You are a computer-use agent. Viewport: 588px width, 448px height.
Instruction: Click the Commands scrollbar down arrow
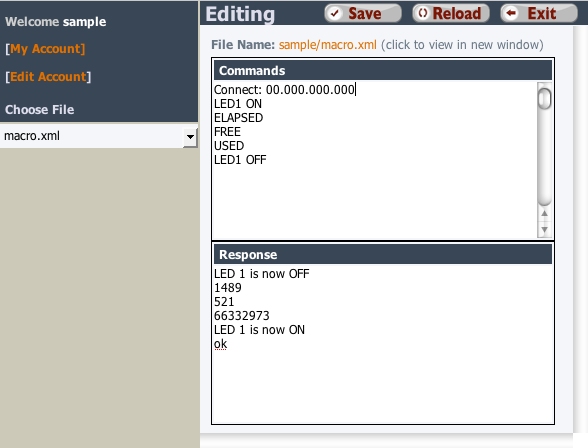point(544,229)
